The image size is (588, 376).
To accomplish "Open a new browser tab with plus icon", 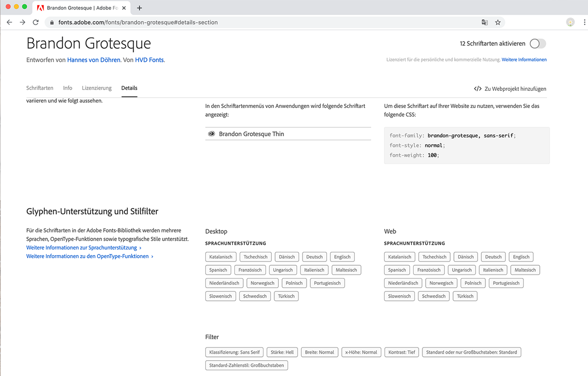I will point(139,8).
